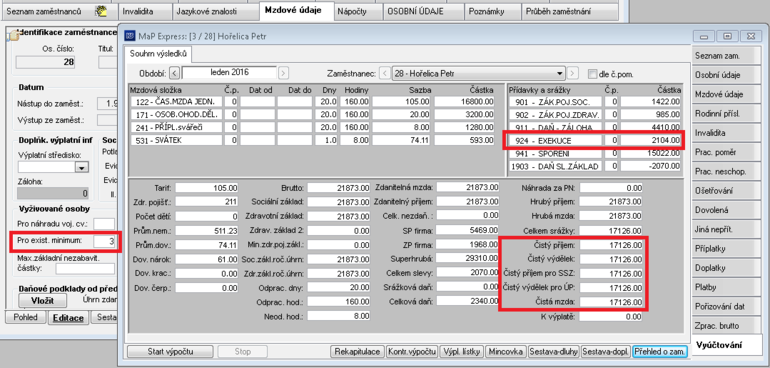Image resolution: width=770 pixels, height=368 pixels.
Task: Open Zprac. brutto in the right sidebar
Action: (727, 326)
